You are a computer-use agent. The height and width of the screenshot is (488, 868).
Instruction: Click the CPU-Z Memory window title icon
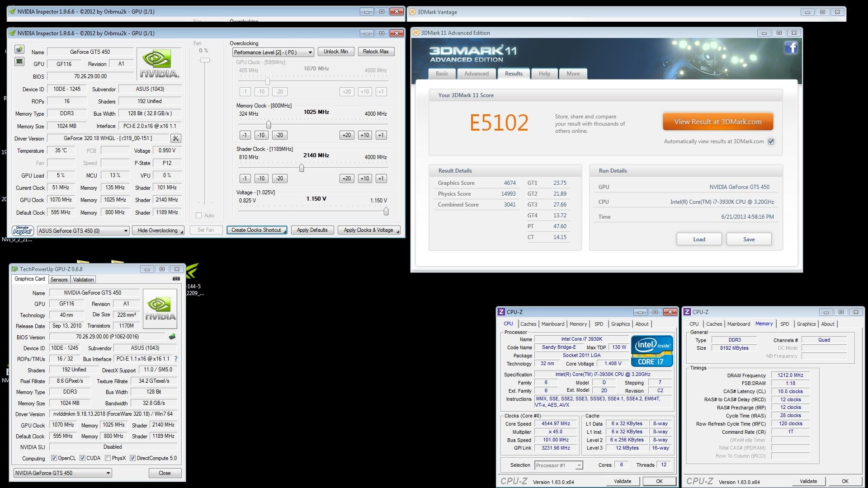687,312
